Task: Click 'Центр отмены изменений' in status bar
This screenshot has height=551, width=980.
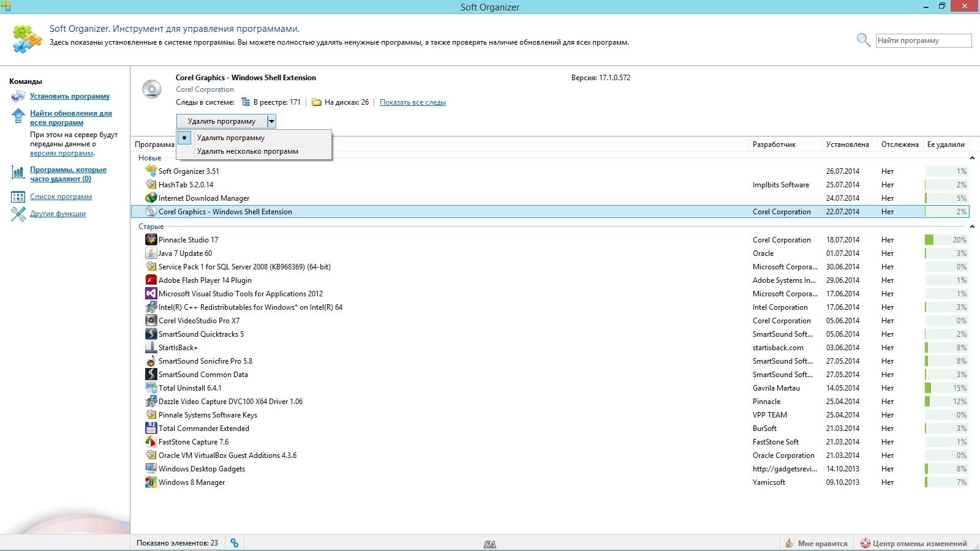Action: 919,543
